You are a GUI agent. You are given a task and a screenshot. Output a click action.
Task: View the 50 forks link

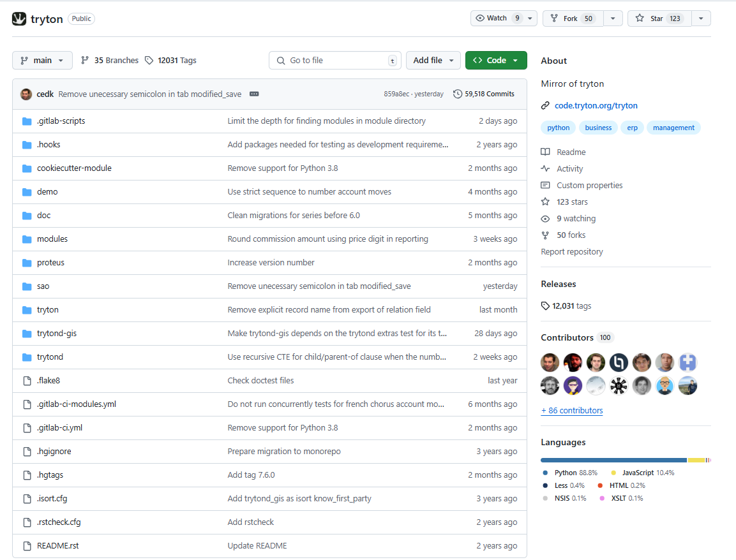point(563,235)
